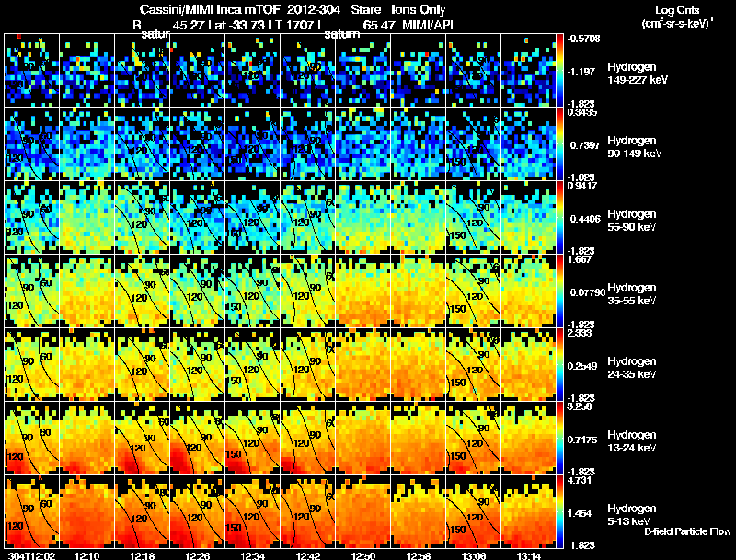This screenshot has width=736, height=560.
Task: Open the 13:06 panel in 55-90 keV row
Action: tap(474, 218)
